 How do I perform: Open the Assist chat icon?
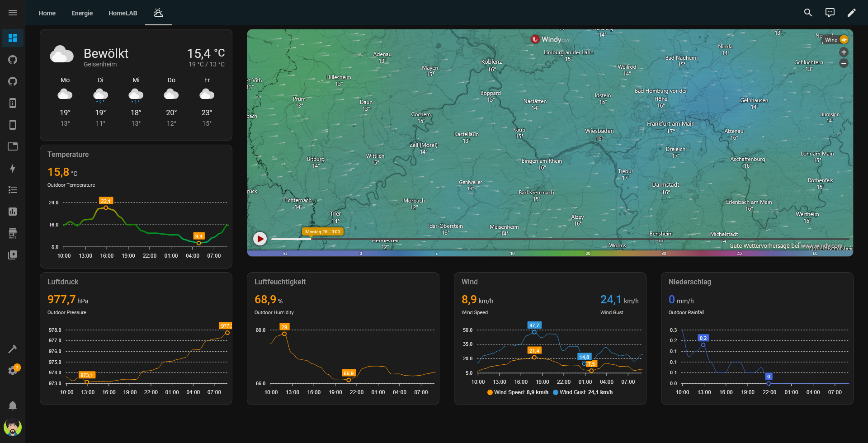[x=830, y=13]
